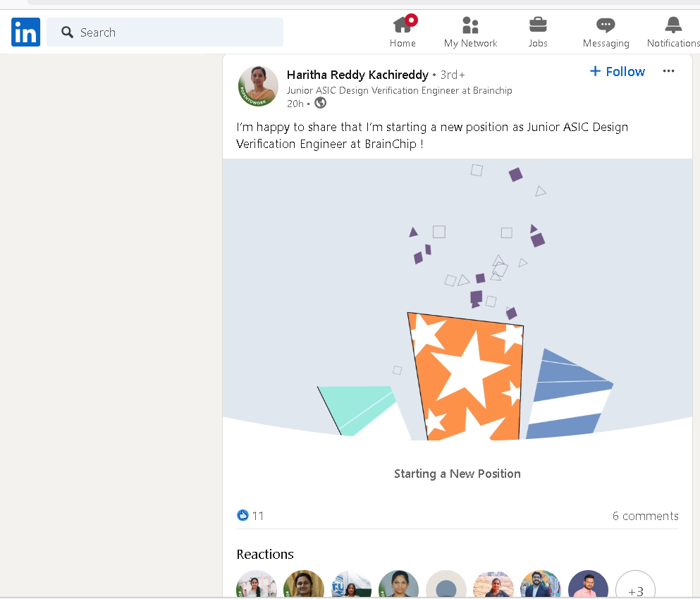
Task: Click the search magnifier icon
Action: pyautogui.click(x=68, y=32)
